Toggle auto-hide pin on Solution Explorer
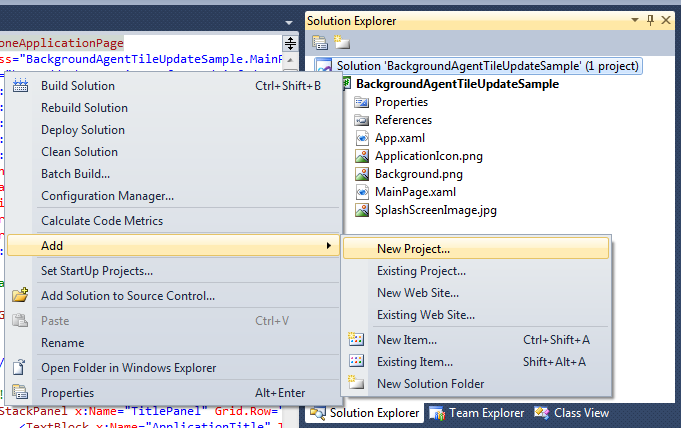The height and width of the screenshot is (428, 681). (x=650, y=20)
